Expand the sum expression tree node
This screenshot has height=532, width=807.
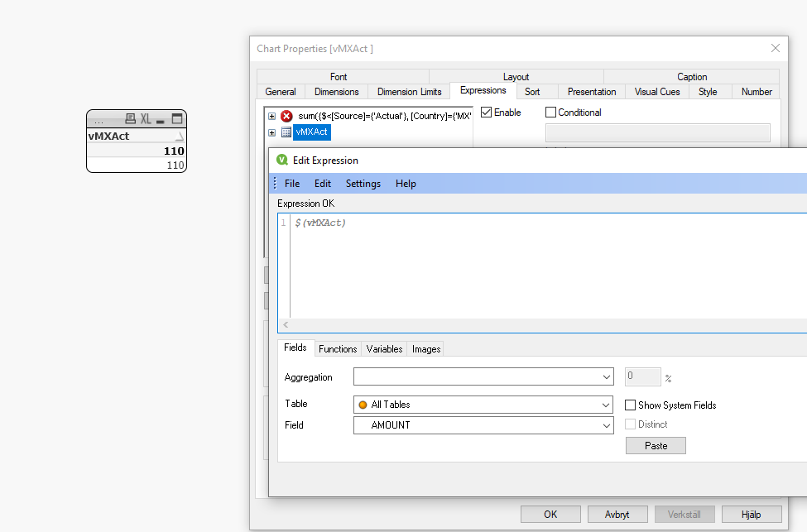[271, 117]
